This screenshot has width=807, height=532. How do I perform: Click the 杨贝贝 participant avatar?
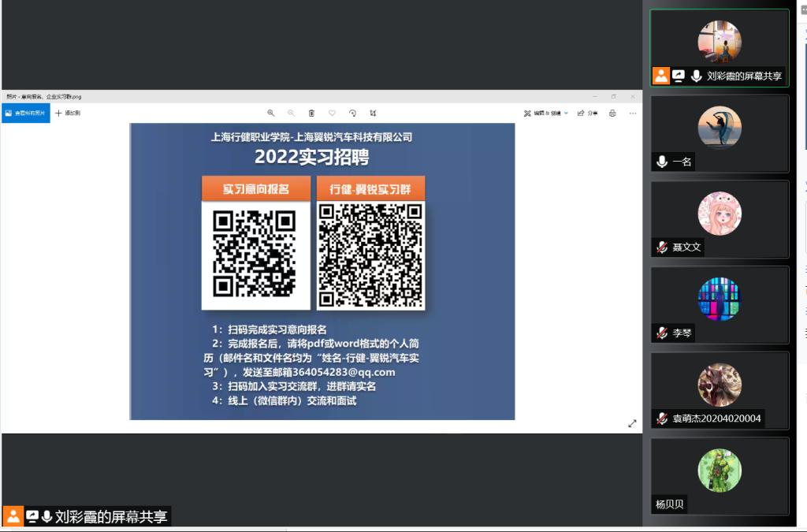(x=720, y=471)
